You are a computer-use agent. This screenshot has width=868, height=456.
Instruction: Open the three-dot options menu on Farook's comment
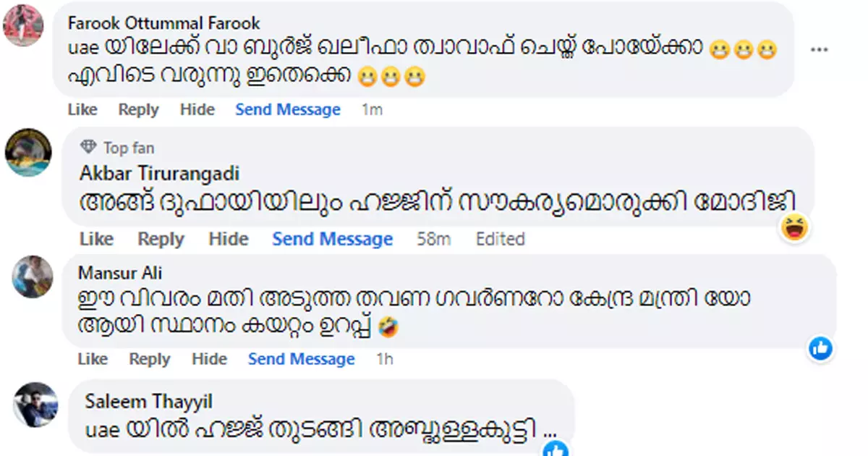(x=819, y=50)
